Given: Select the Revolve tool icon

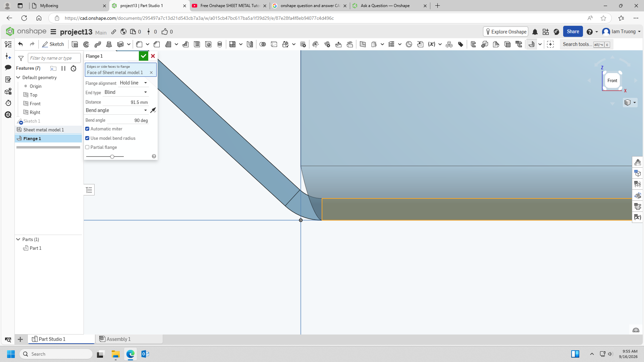Looking at the screenshot, I should coord(86,44).
